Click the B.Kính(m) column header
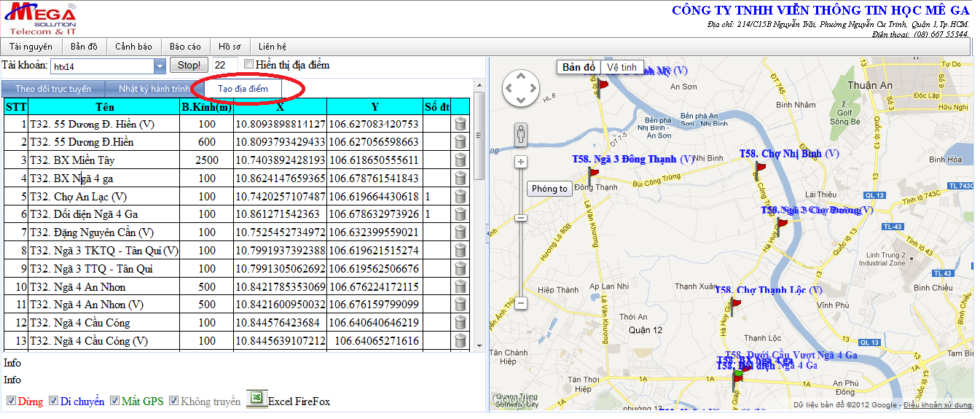Image resolution: width=980 pixels, height=419 pixels. tap(207, 106)
